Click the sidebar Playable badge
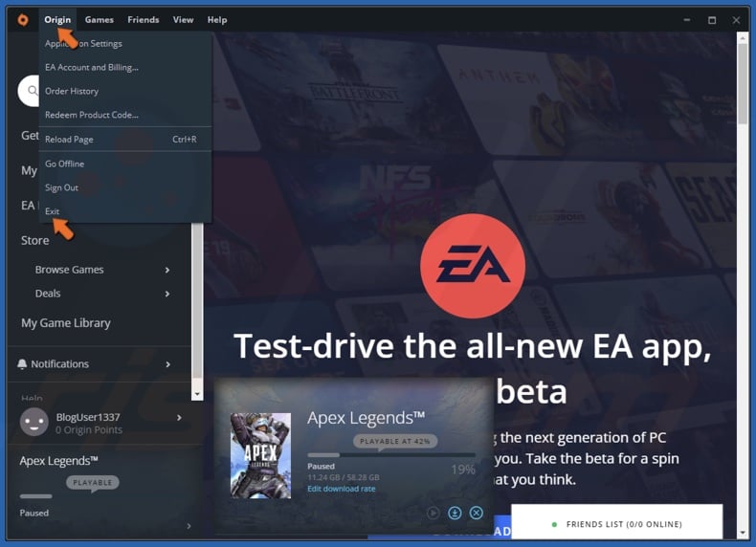756x547 pixels. pos(92,482)
